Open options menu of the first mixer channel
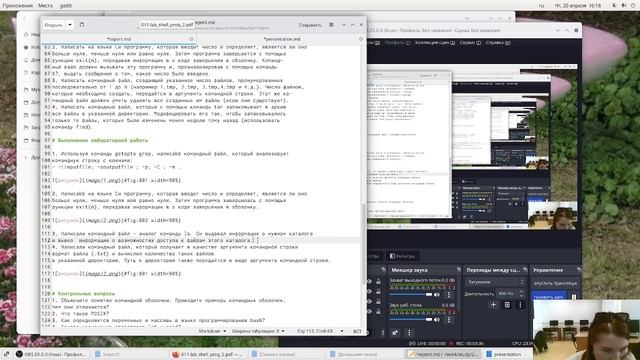Viewport: 640px width, 360px height. (x=449, y=294)
